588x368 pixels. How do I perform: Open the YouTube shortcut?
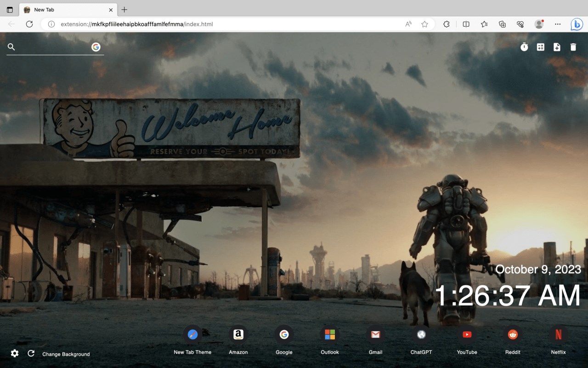(x=467, y=340)
